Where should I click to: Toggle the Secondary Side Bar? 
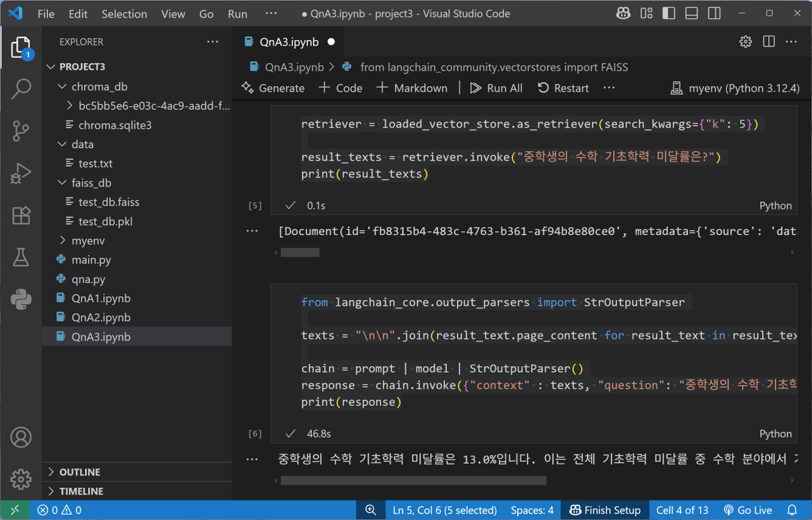click(714, 13)
